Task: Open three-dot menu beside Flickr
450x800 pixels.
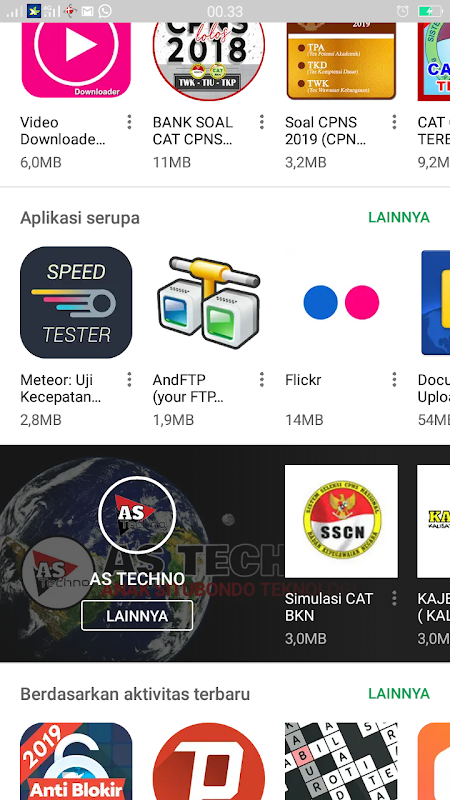Action: tap(394, 380)
